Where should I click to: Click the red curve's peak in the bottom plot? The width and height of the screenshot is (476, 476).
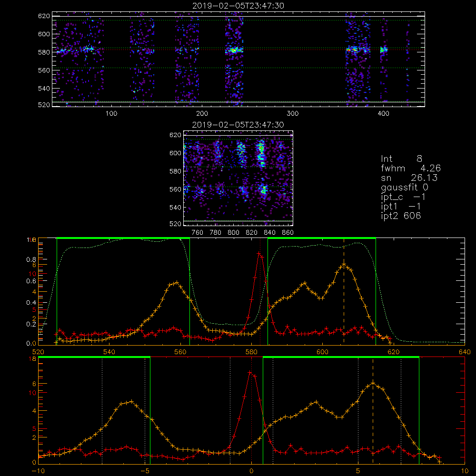[250, 372]
